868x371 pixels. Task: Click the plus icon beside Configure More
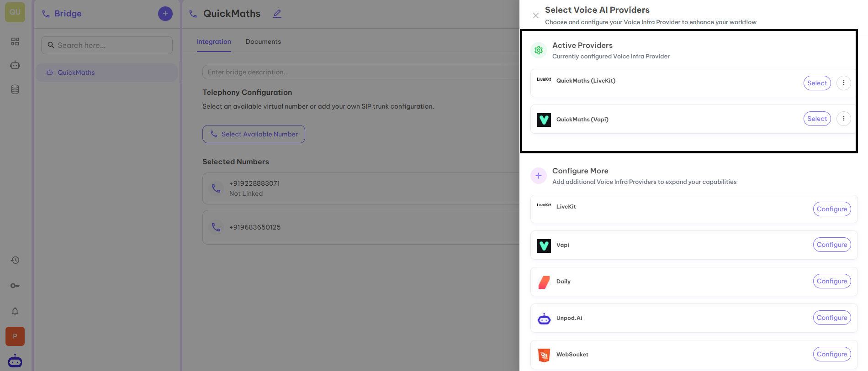539,176
